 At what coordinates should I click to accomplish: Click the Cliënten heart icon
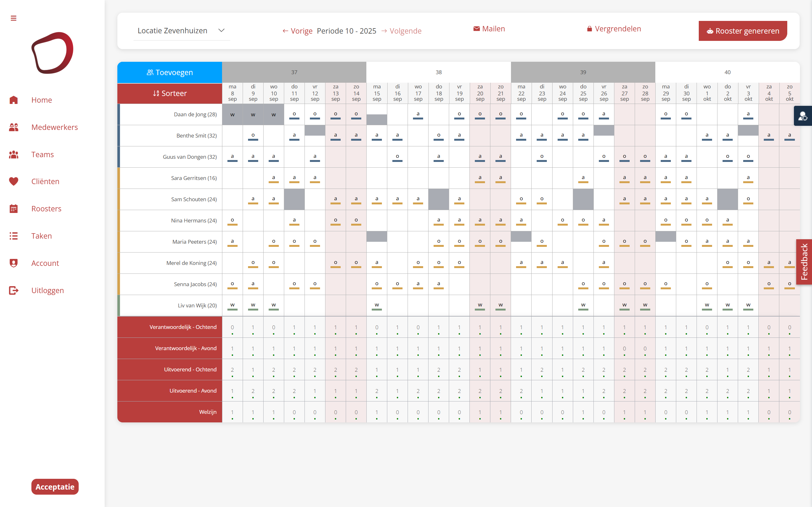click(13, 181)
